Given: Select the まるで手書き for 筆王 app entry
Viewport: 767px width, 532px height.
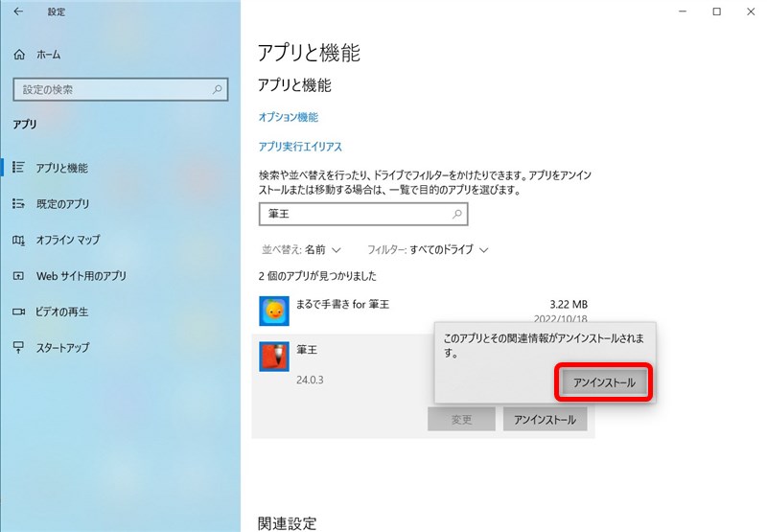Looking at the screenshot, I should coord(423,310).
